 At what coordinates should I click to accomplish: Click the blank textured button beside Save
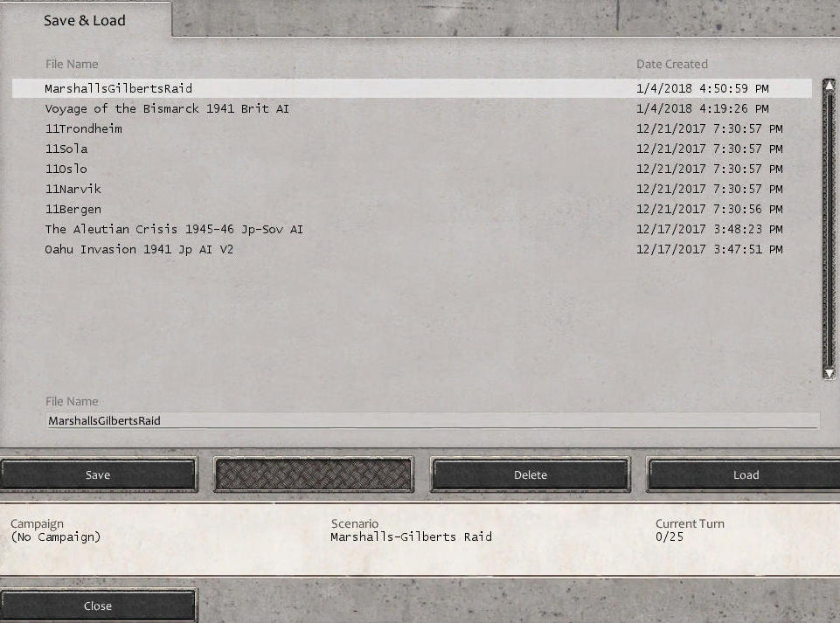(314, 474)
